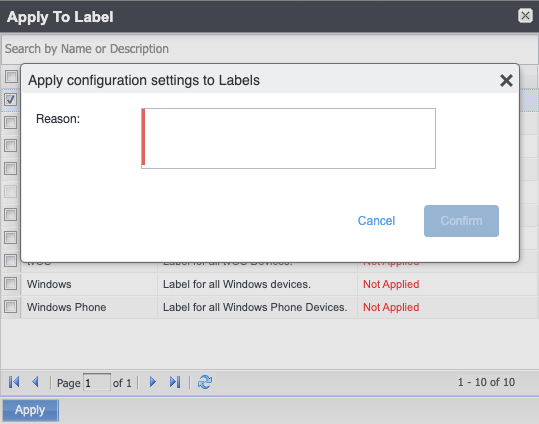The image size is (539, 424).
Task: Focus the Reason text area
Action: click(288, 139)
